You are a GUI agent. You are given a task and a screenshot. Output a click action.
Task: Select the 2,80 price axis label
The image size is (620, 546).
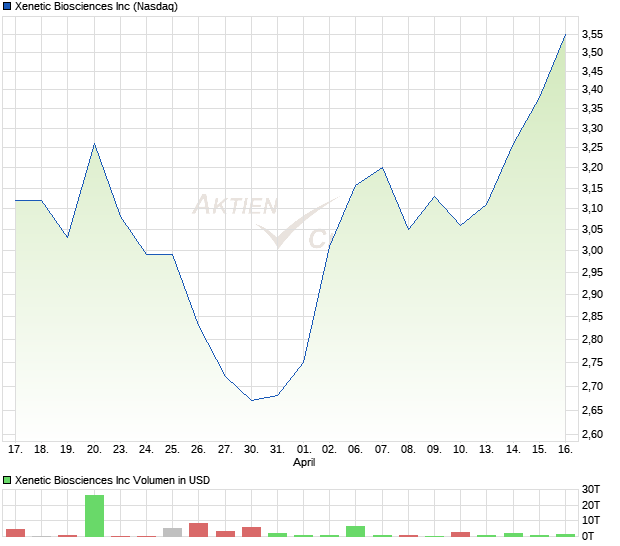[x=592, y=339]
